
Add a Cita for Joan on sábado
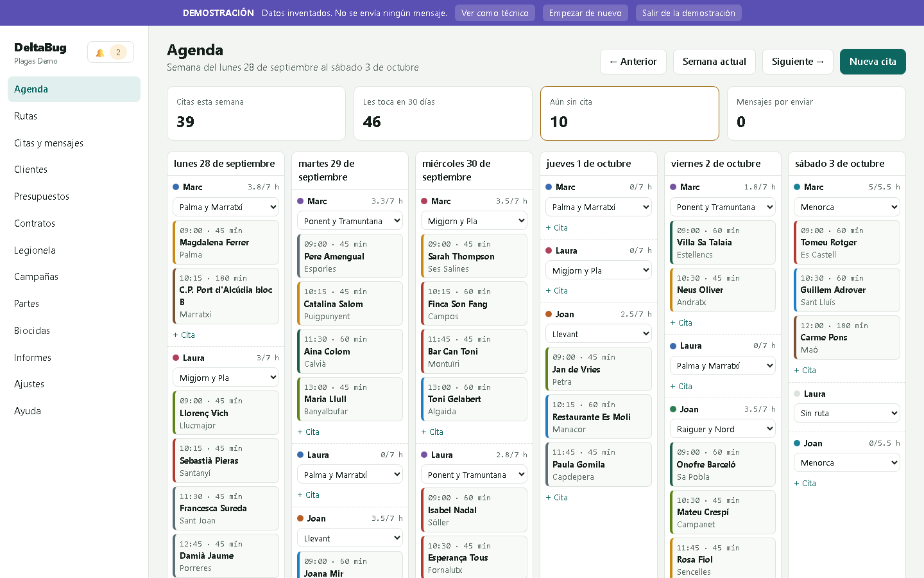point(805,484)
